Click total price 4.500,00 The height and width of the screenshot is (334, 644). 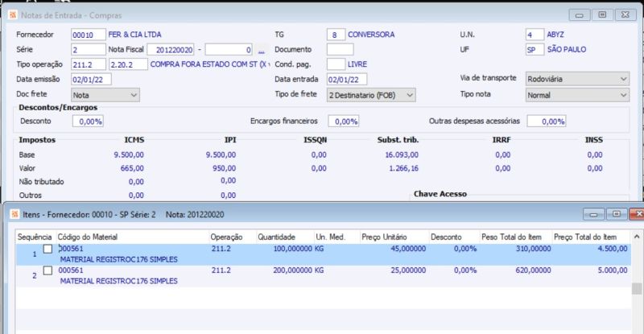(612, 249)
